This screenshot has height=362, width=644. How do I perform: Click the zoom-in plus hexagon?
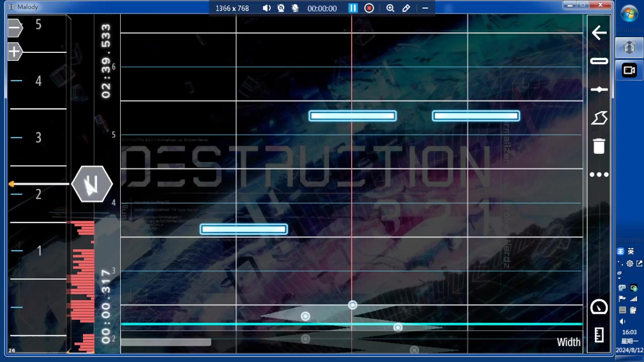15,52
